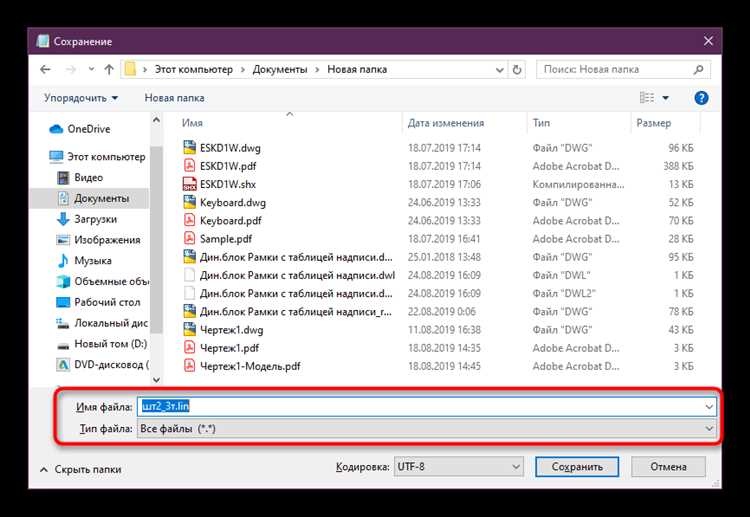
Task: Open the Упорядочить dropdown menu
Action: pyautogui.click(x=81, y=98)
